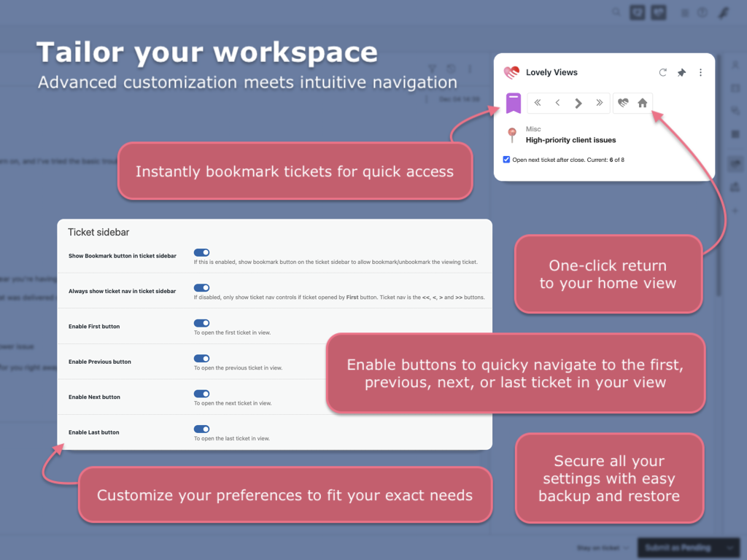Turn off Enable First button toggle
747x560 pixels.
click(x=202, y=323)
